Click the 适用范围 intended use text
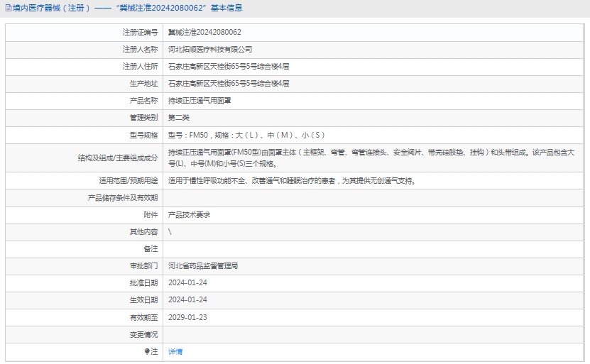Image resolution: width=590 pixels, height=364 pixels. (291, 181)
